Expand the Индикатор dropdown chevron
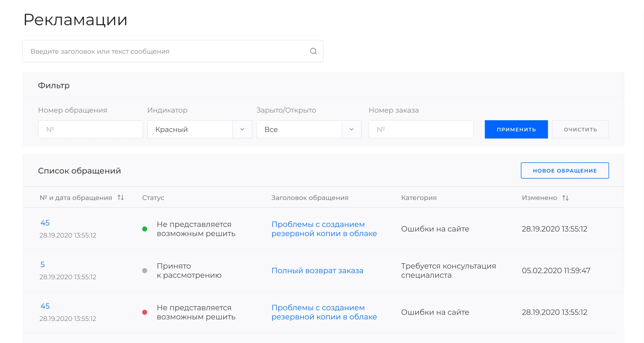 pyautogui.click(x=242, y=129)
